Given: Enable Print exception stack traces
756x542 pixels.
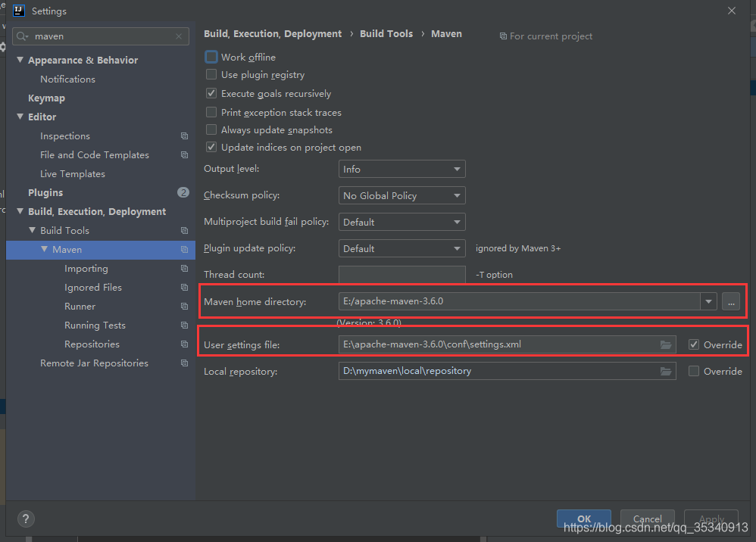Looking at the screenshot, I should click(211, 112).
